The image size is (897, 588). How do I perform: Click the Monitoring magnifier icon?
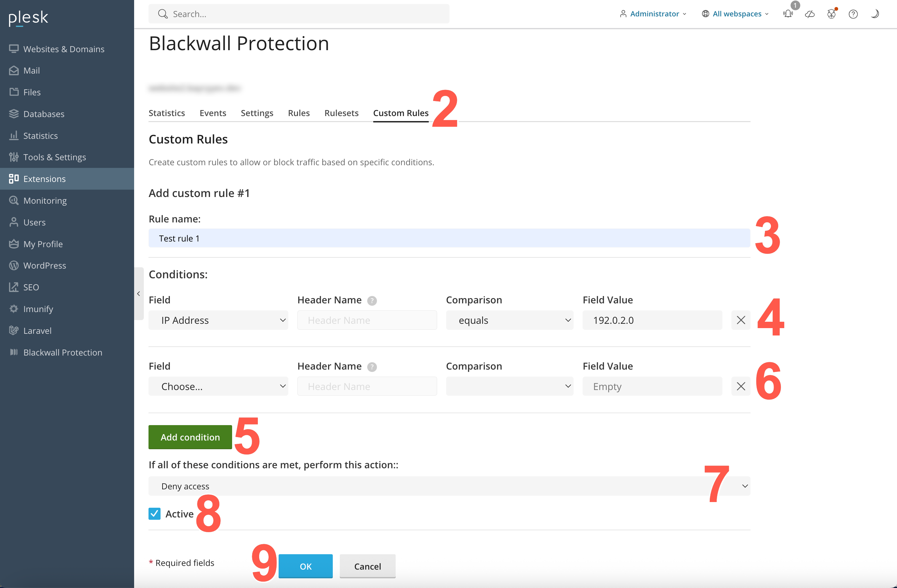(x=14, y=201)
